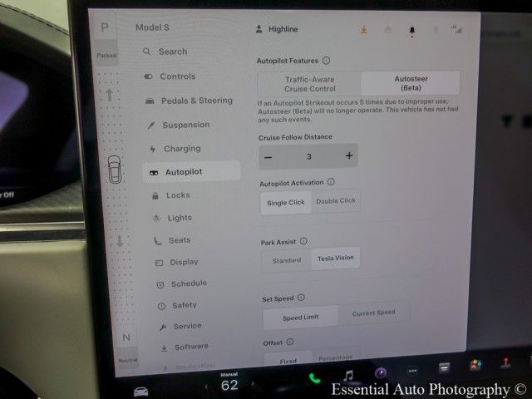Open the phone app in bottom bar

coord(315,377)
